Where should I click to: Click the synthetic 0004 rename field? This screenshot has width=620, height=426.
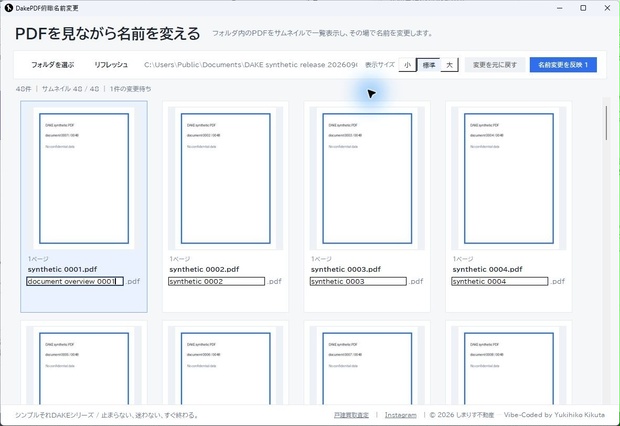click(500, 281)
